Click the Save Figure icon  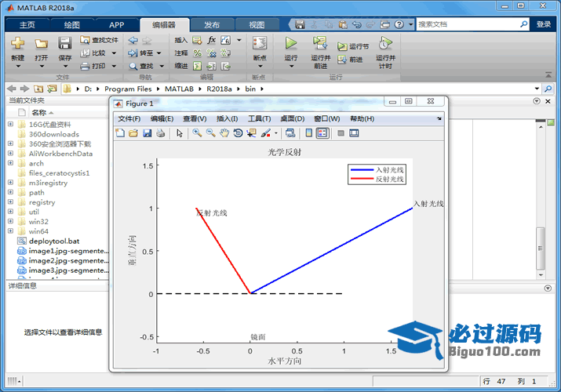(x=147, y=133)
